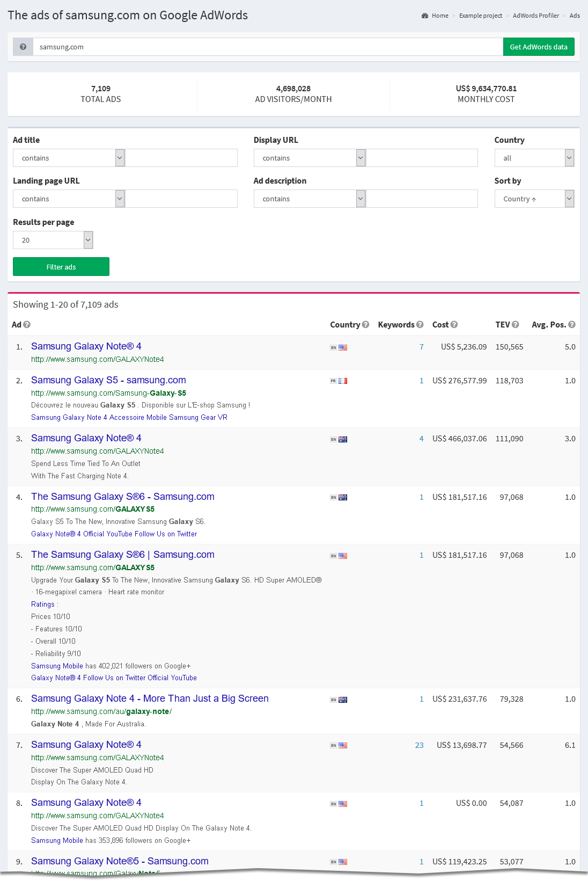Open help icon next to Cost column header
Image resolution: width=588 pixels, height=881 pixels.
(454, 324)
